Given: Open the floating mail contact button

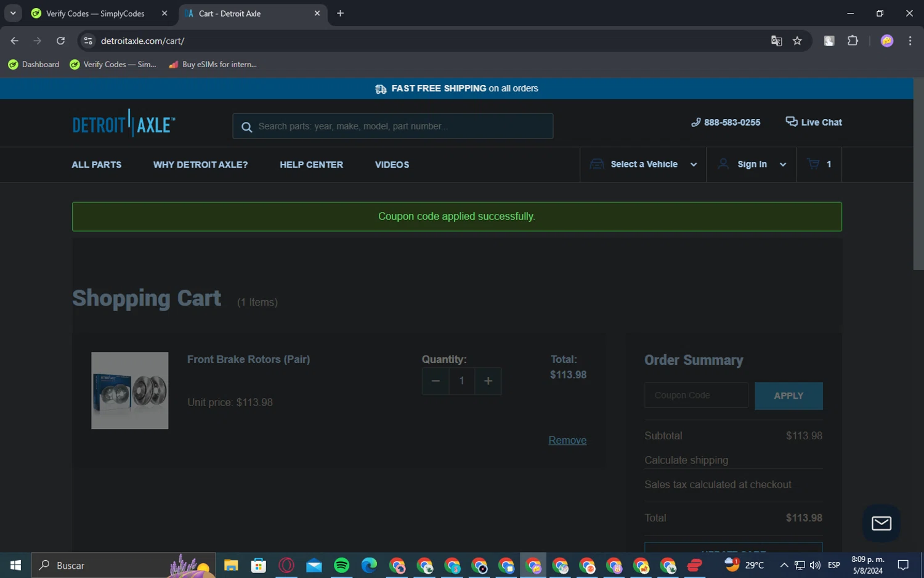Looking at the screenshot, I should click(881, 523).
